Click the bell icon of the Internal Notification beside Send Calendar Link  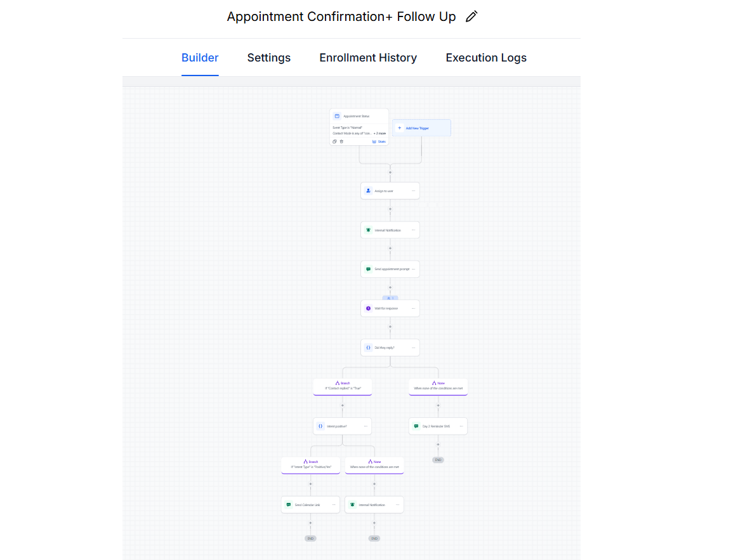pos(352,505)
